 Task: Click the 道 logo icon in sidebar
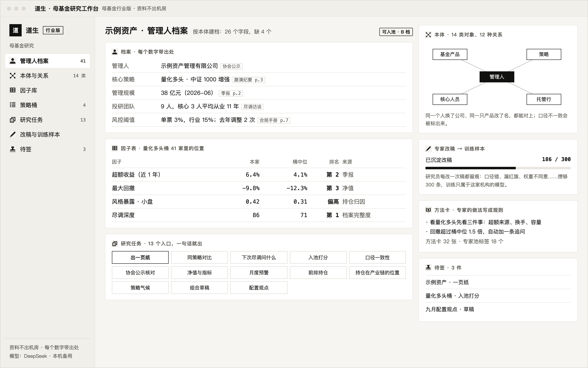pyautogui.click(x=15, y=30)
